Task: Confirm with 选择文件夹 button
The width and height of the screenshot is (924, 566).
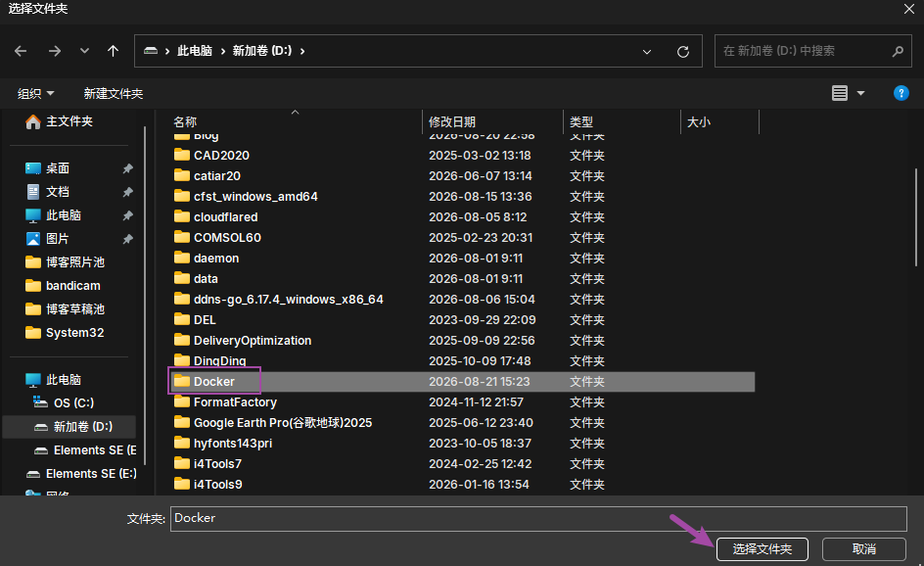Action: tap(762, 549)
